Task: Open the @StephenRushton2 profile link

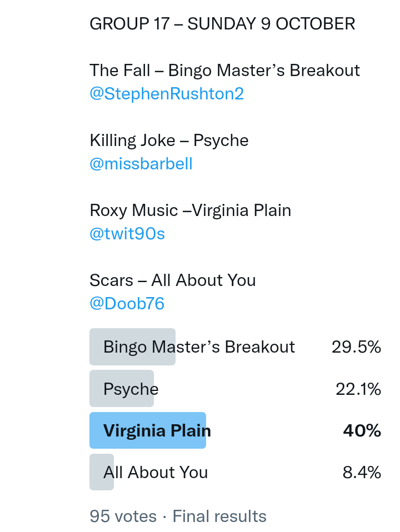Action: tap(167, 94)
